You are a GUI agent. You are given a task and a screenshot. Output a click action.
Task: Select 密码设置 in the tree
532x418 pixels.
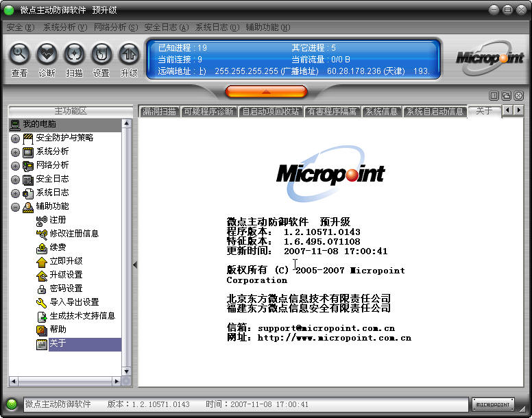click(x=66, y=288)
